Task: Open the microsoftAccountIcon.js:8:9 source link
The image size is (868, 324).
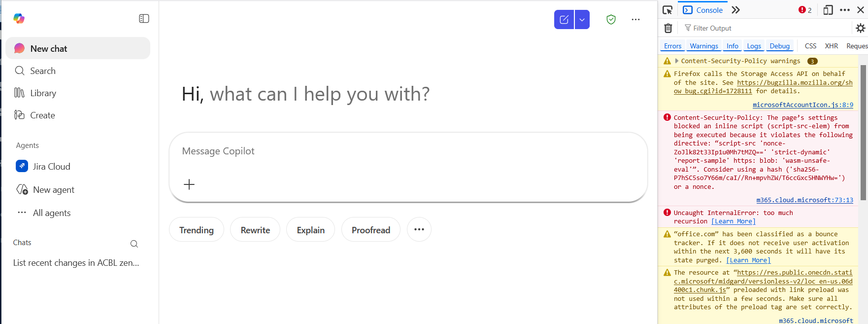Action: click(x=802, y=105)
